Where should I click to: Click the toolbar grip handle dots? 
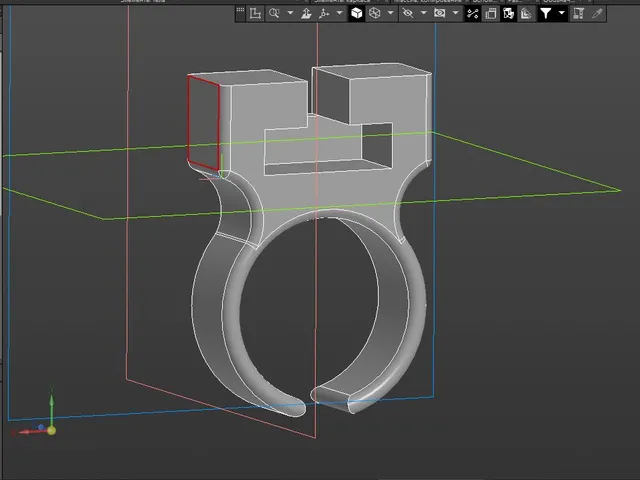pos(240,11)
